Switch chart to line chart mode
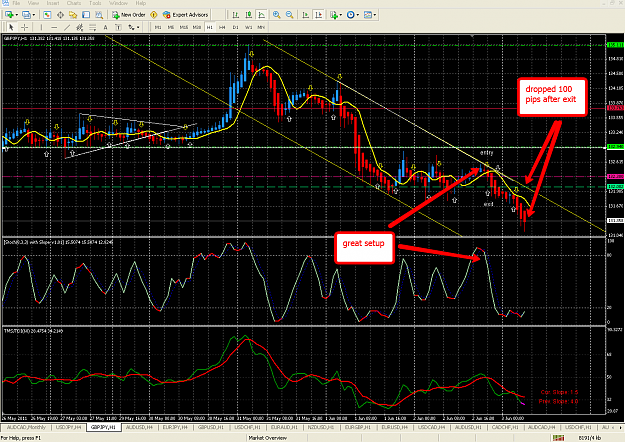Screen dimensions: 625x442 [261, 15]
